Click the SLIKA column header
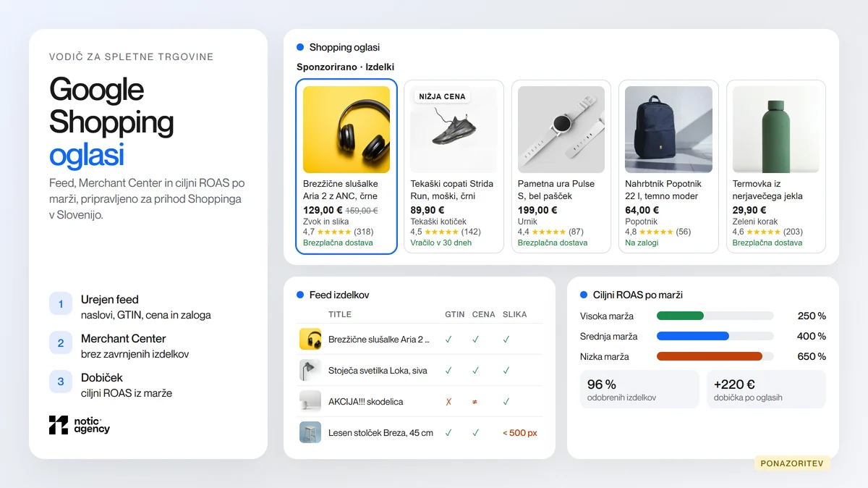868x488 pixels. [x=515, y=314]
